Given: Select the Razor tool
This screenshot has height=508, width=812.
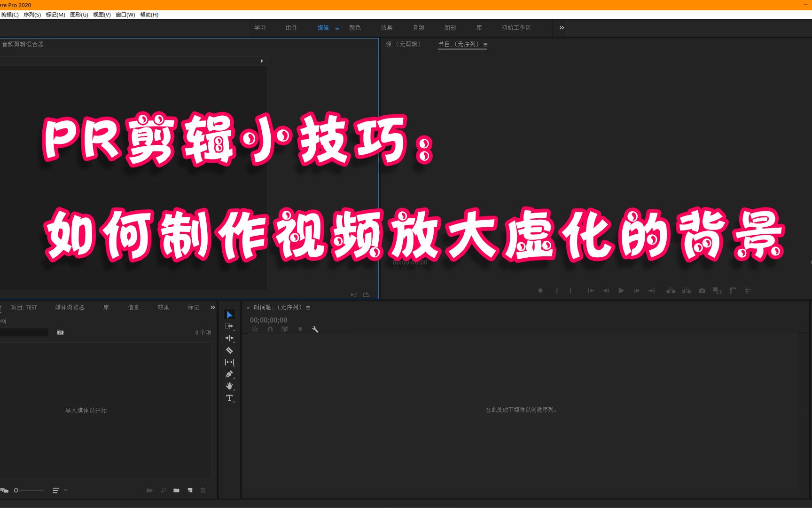Looking at the screenshot, I should tap(229, 350).
